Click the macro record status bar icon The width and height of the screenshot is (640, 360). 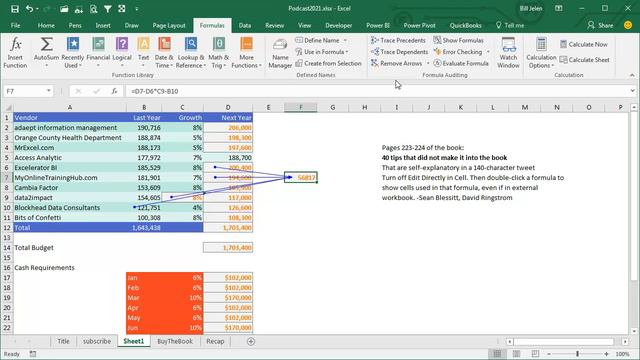tap(33, 354)
